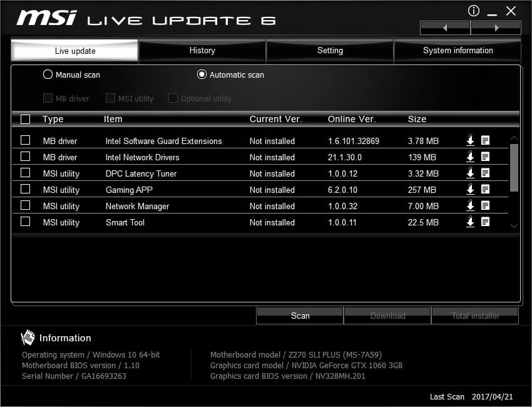Open the Setting tab
Viewport: 532px width, 407px height.
click(x=330, y=51)
